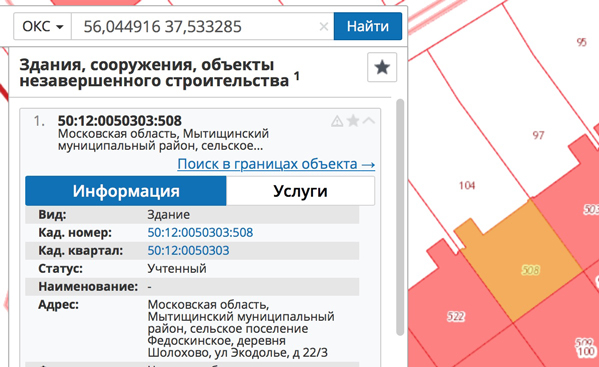Collapse result card with chevron up icon
599x367 pixels.
pos(369,121)
